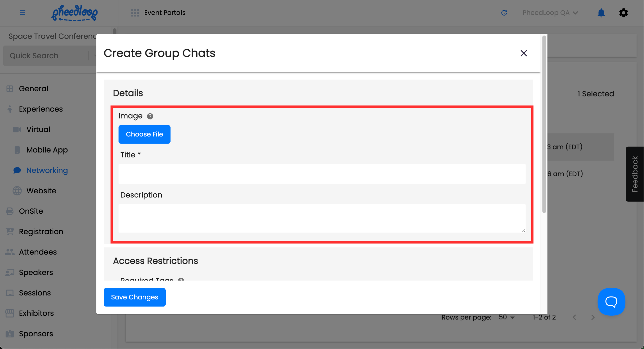Open the Mobile App sidebar item
This screenshot has width=644, height=349.
click(x=47, y=150)
